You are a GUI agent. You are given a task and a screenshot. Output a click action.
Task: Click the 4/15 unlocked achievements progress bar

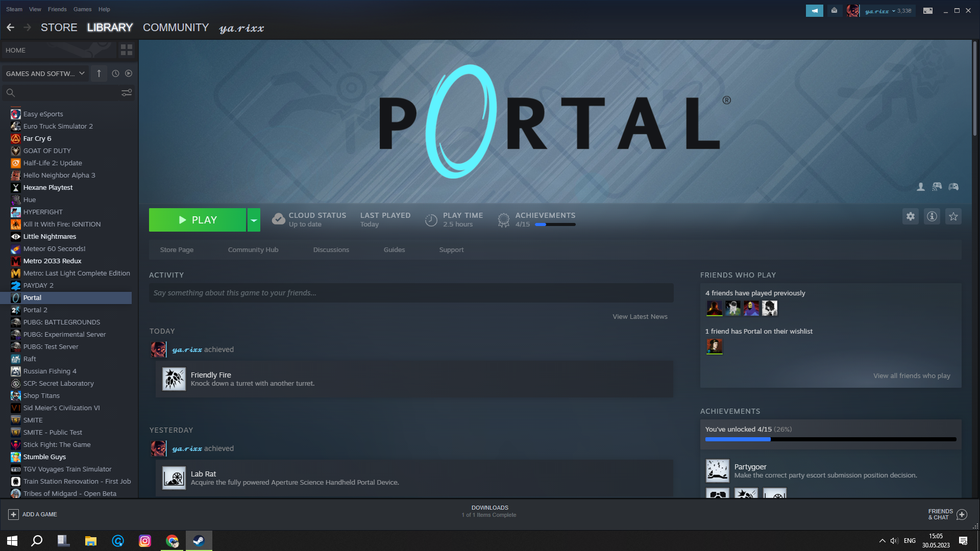[831, 439]
